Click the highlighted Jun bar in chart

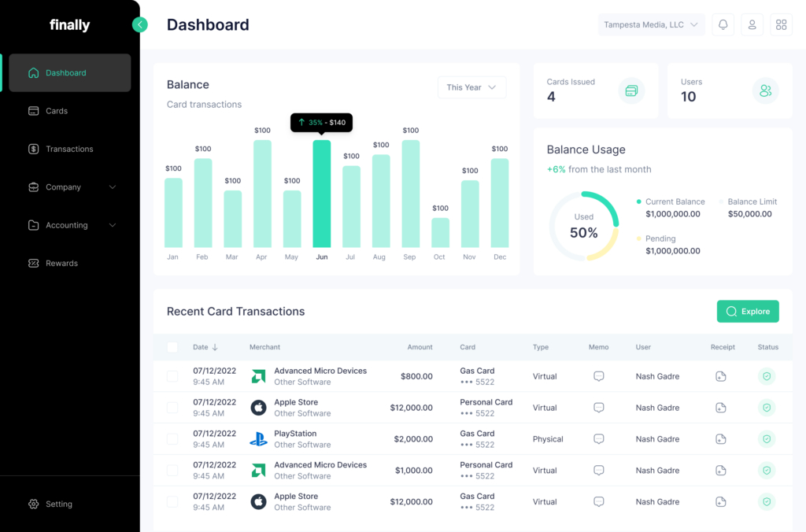click(x=322, y=194)
